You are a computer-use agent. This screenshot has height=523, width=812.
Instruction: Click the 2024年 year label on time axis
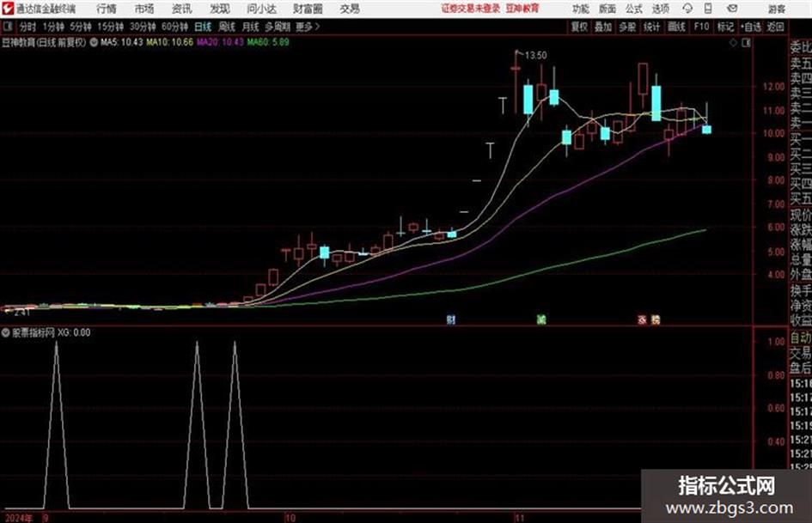[x=19, y=518]
